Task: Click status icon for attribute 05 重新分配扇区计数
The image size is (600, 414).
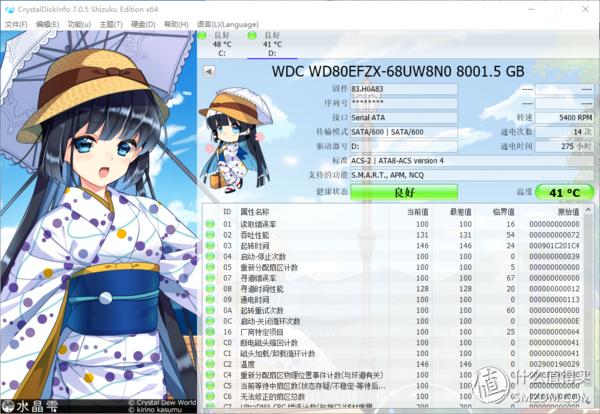Action: (x=210, y=267)
